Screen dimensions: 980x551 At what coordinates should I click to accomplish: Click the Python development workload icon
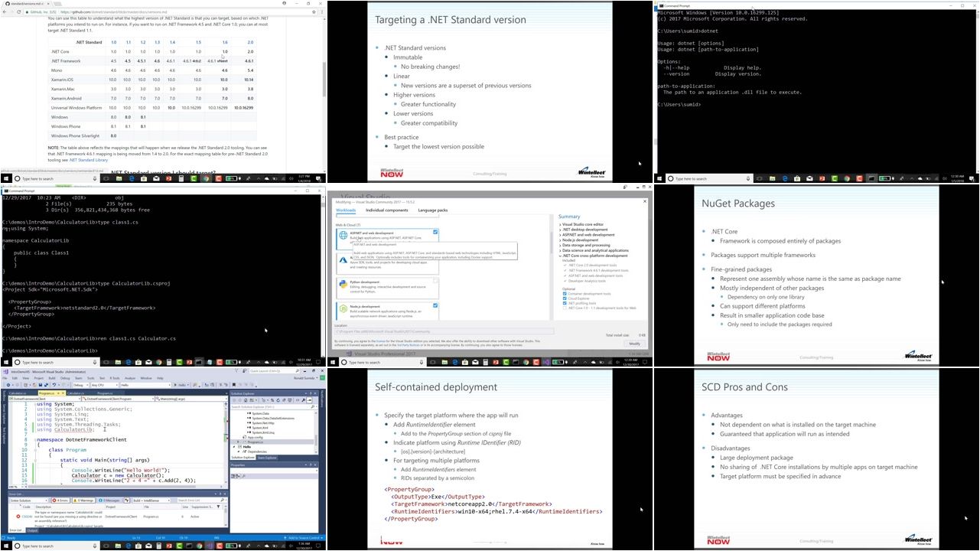point(343,284)
